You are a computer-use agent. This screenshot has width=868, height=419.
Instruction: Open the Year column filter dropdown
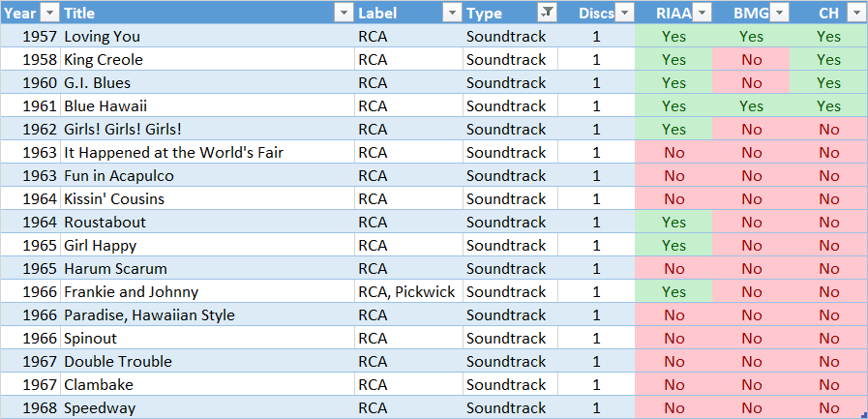pos(51,13)
